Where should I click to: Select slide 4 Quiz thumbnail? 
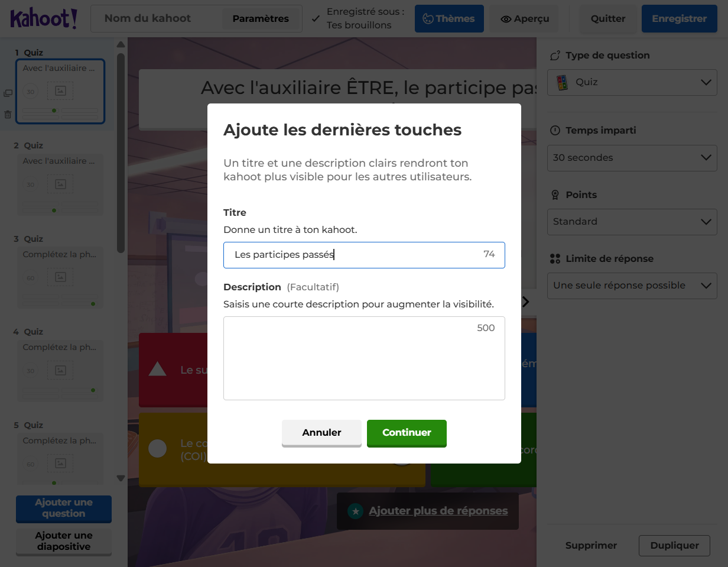[x=60, y=371]
